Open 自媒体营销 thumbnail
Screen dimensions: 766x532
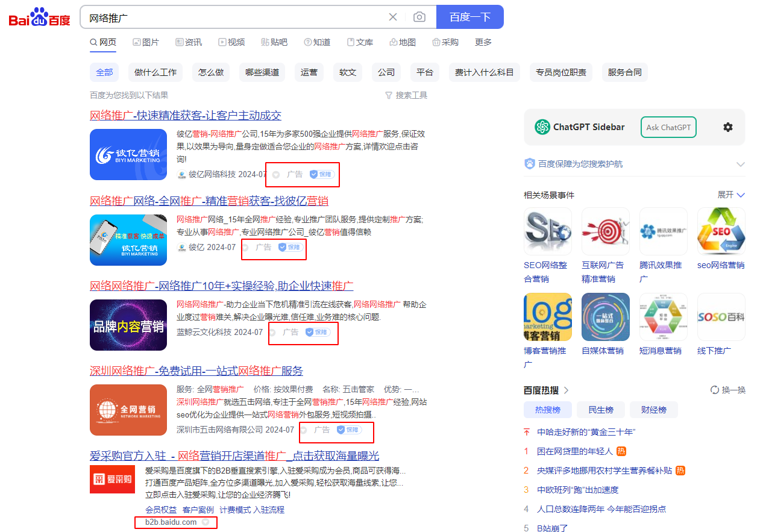coord(606,317)
